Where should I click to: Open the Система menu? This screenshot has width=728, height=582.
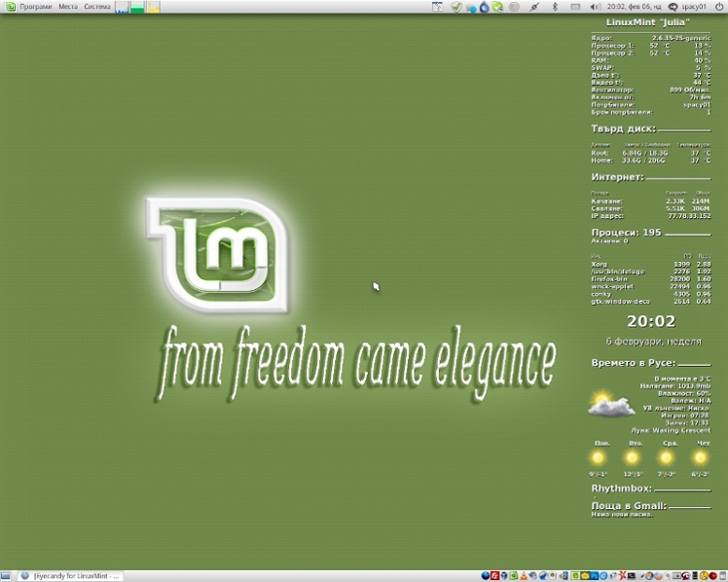click(97, 7)
